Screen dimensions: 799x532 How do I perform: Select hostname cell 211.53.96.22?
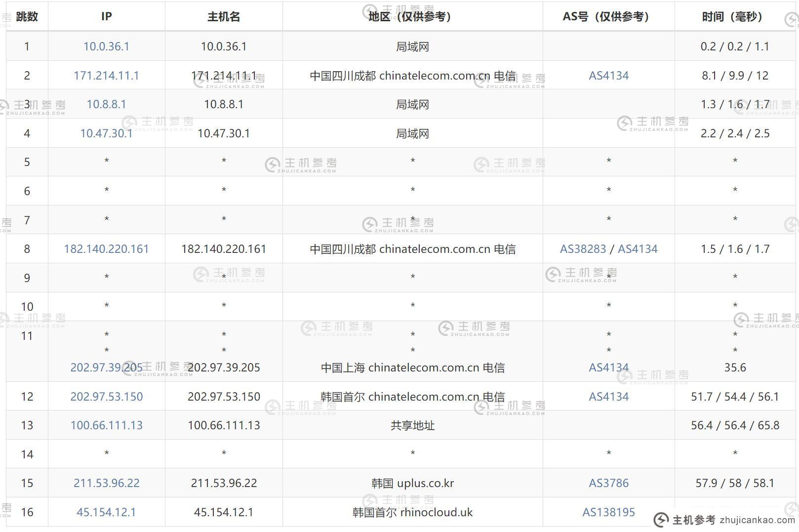[224, 483]
